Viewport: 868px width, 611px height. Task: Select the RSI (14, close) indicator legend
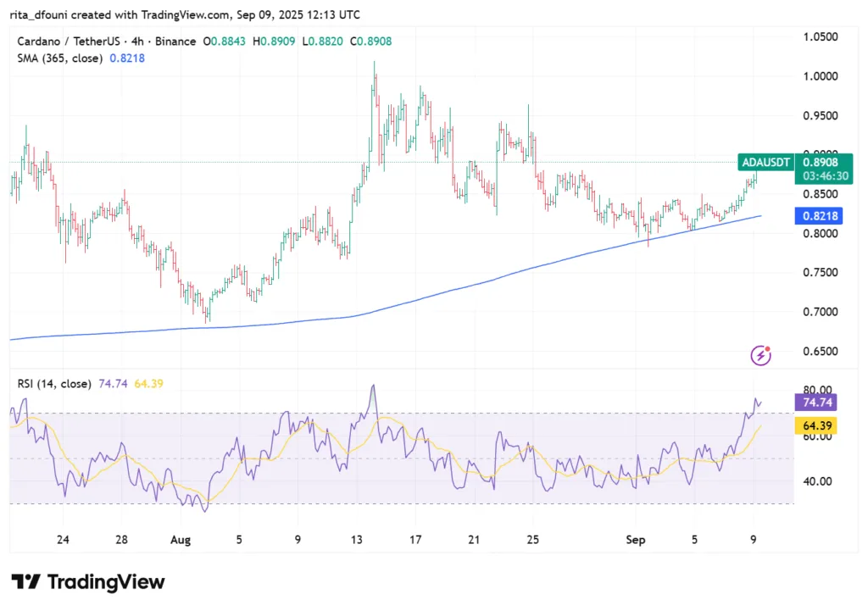[54, 384]
